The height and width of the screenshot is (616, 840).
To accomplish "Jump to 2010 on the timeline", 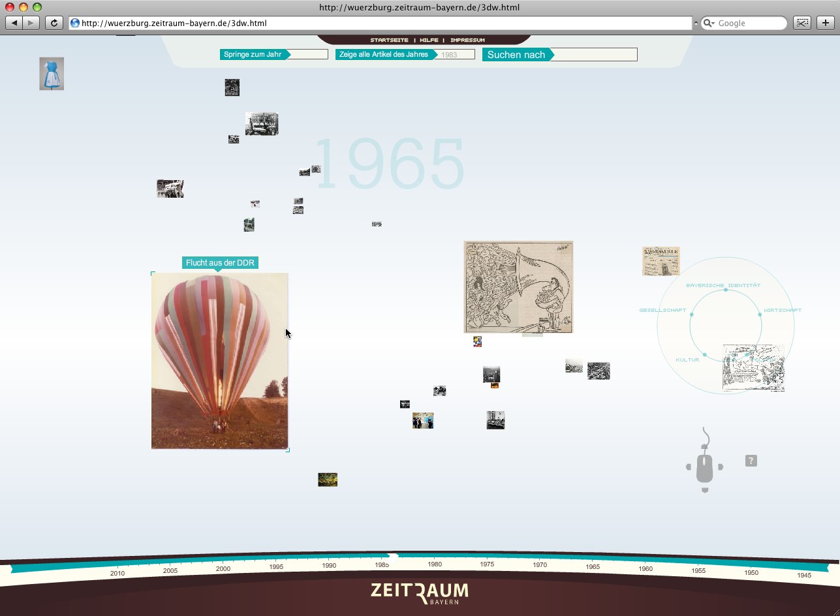I will 117,574.
